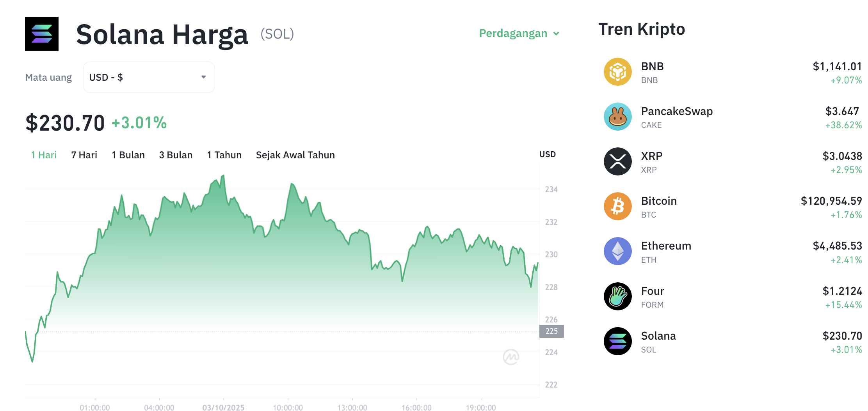This screenshot has height=411, width=868.
Task: Open the Perdagangan dropdown menu
Action: [519, 34]
